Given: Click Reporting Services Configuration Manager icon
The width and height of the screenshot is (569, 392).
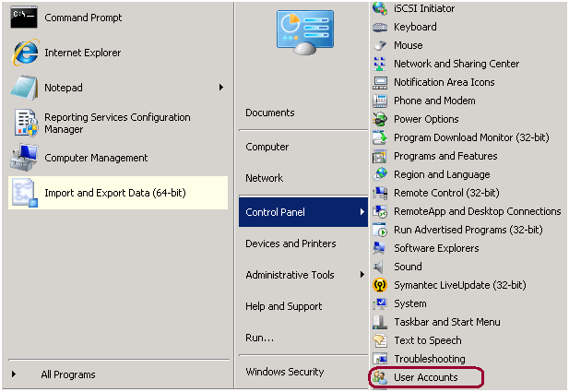Looking at the screenshot, I should pos(24,123).
